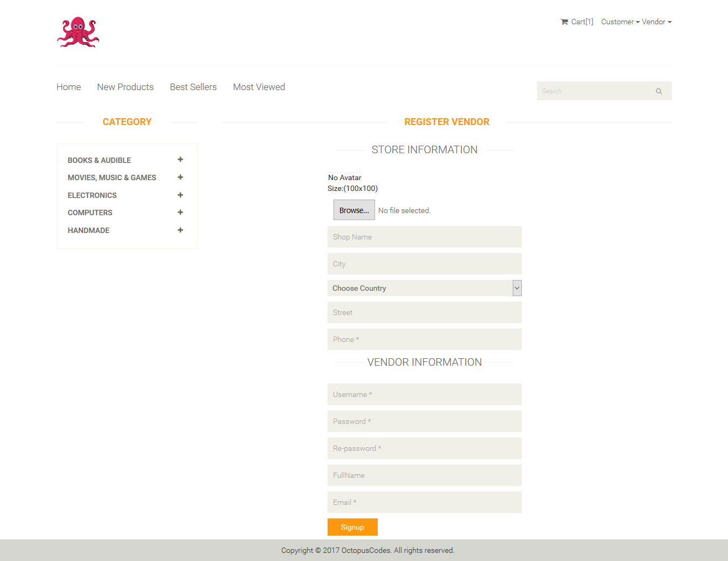Image resolution: width=728 pixels, height=561 pixels.
Task: Open the Most Viewed section
Action: [x=258, y=87]
